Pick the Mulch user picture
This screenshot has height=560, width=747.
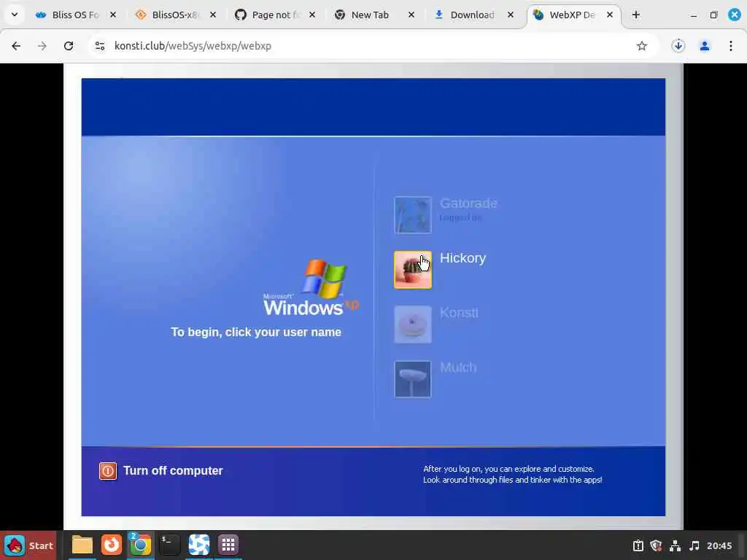[413, 379]
